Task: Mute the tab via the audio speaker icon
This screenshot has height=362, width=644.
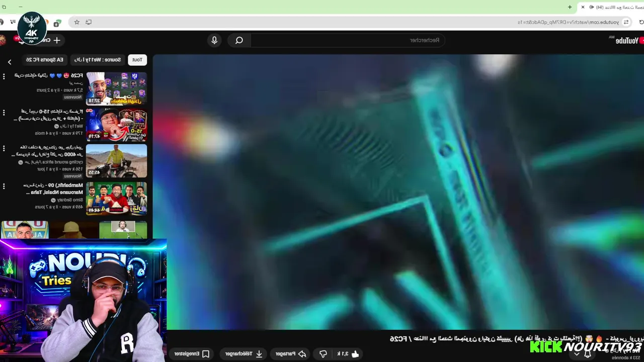Action: click(592, 7)
